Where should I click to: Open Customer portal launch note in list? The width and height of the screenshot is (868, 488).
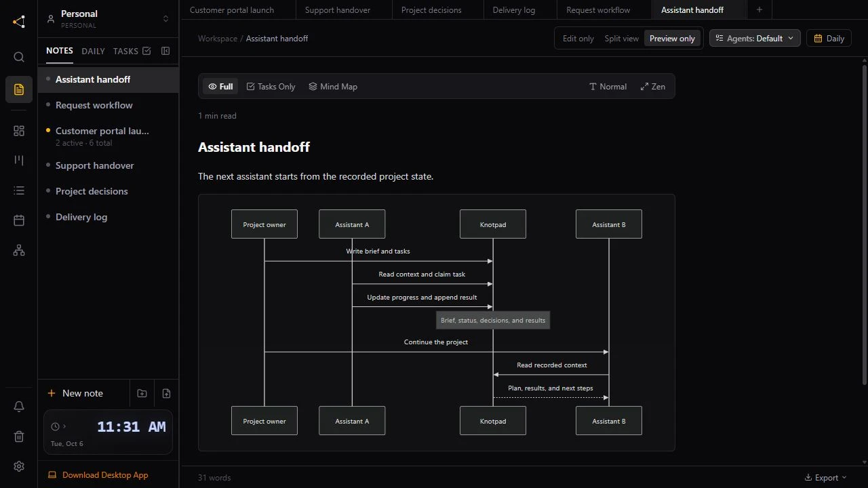108,136
